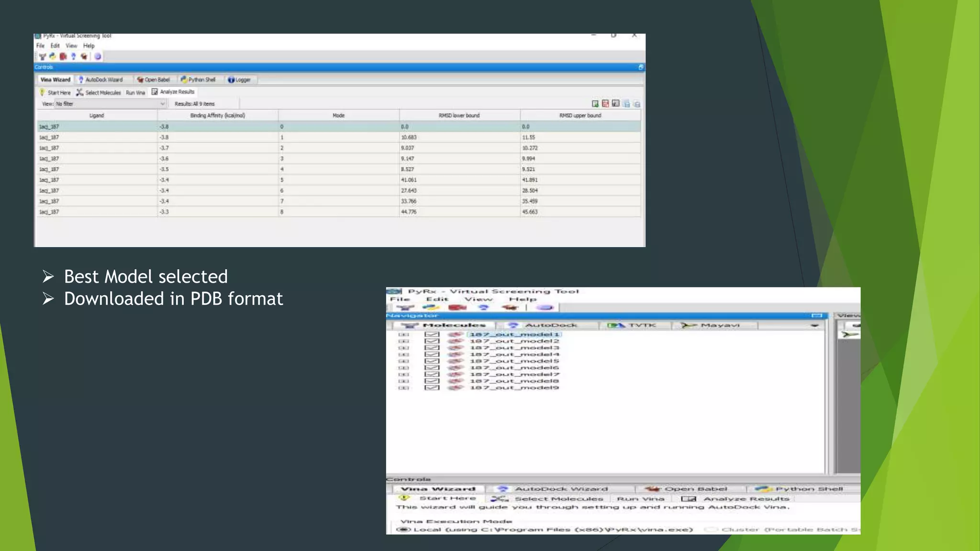Click Analyze Results step in lower Vina Wizard
This screenshot has height=551, width=980.
click(735, 499)
